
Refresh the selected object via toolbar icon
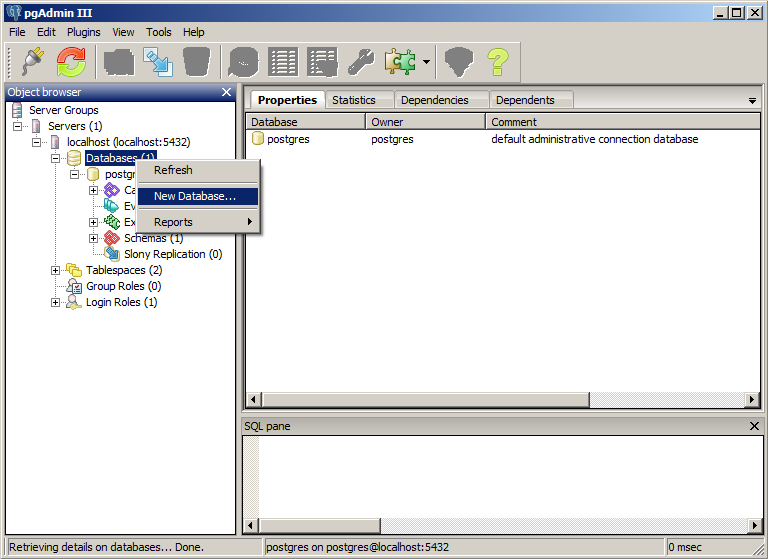point(71,62)
